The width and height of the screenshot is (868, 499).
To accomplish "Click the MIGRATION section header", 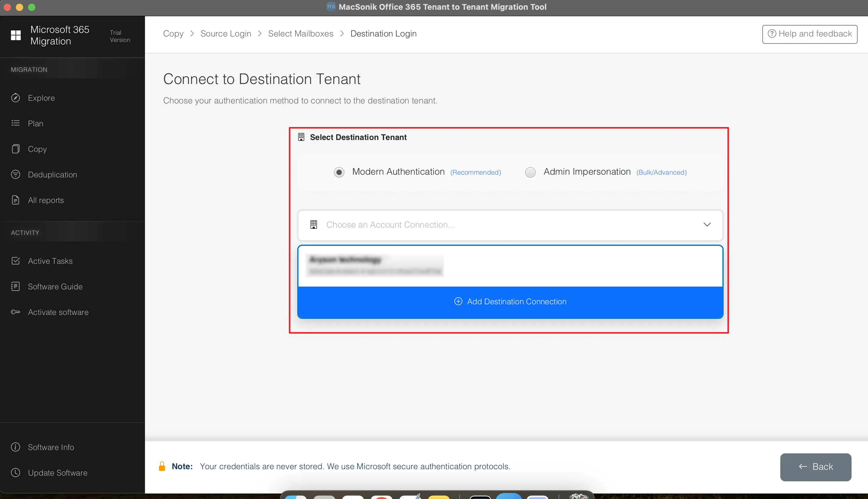I will [29, 70].
